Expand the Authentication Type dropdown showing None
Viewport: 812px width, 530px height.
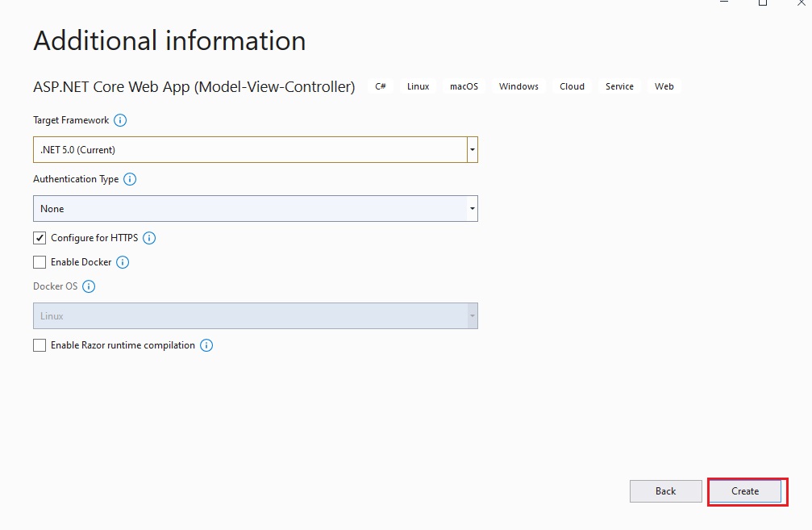point(256,209)
